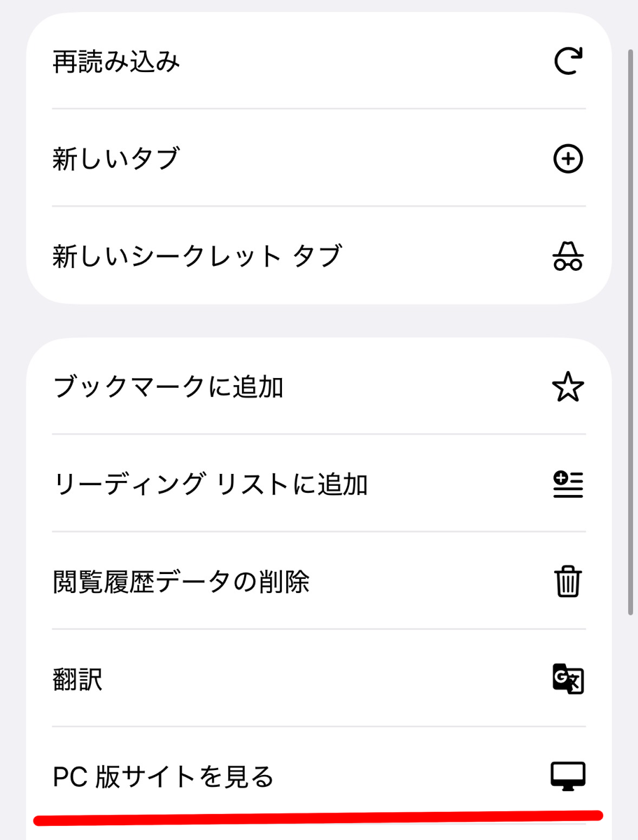Tap the Google Translate icon

(568, 679)
